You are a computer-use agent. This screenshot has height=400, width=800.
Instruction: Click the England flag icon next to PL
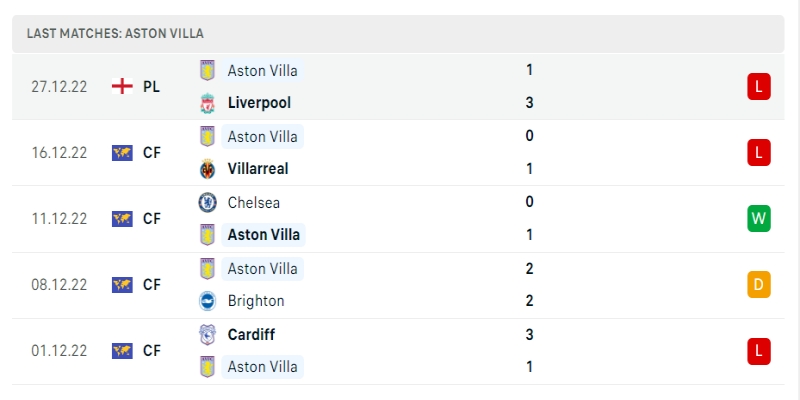pyautogui.click(x=123, y=86)
